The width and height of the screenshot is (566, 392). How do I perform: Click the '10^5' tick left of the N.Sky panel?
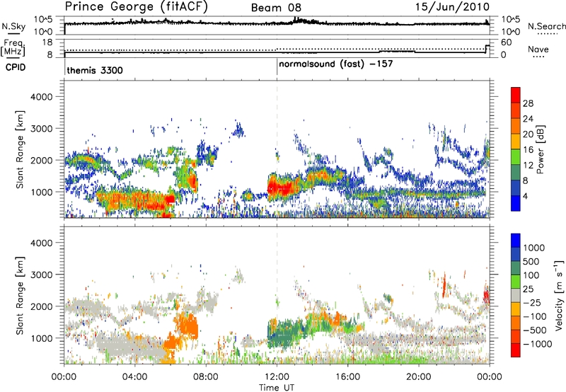[43, 19]
